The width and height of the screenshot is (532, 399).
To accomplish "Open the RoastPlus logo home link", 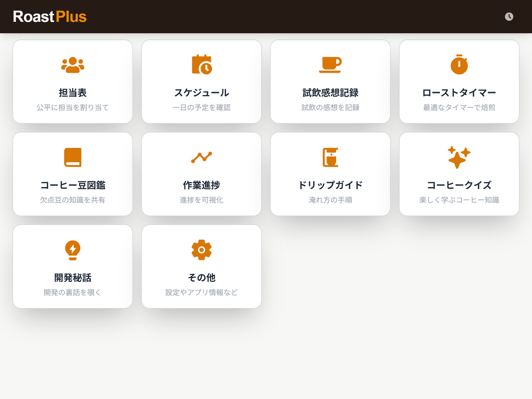I will point(50,17).
